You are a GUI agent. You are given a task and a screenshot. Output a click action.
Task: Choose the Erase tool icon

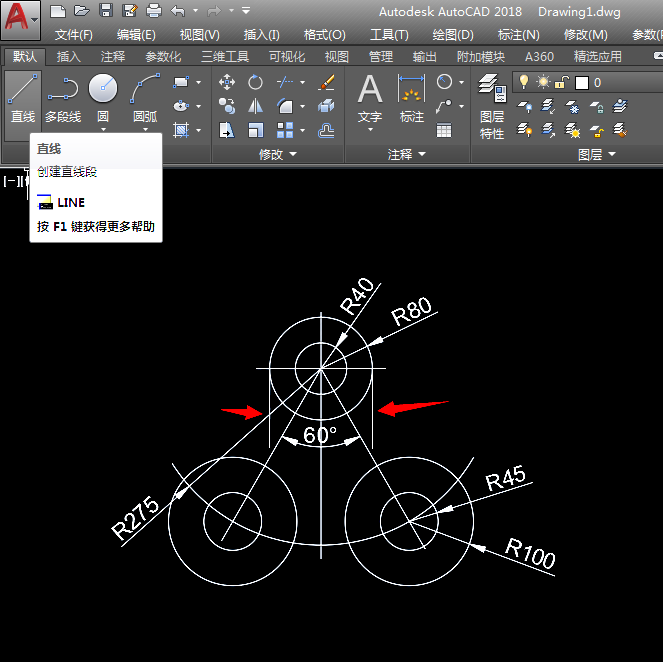point(326,82)
